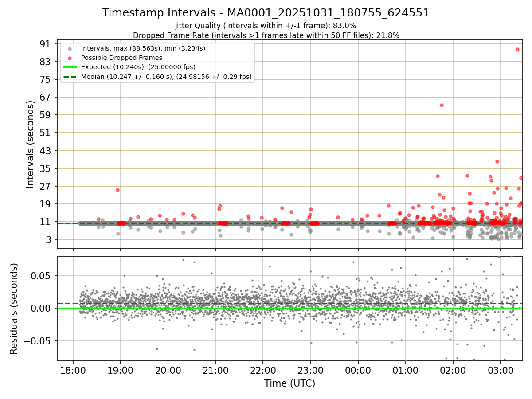Click the x-axis tick label '19:00'

pyautogui.click(x=121, y=371)
